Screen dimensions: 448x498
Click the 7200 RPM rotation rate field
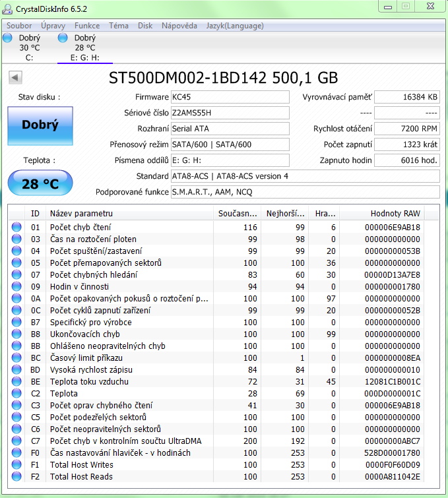pyautogui.click(x=407, y=129)
